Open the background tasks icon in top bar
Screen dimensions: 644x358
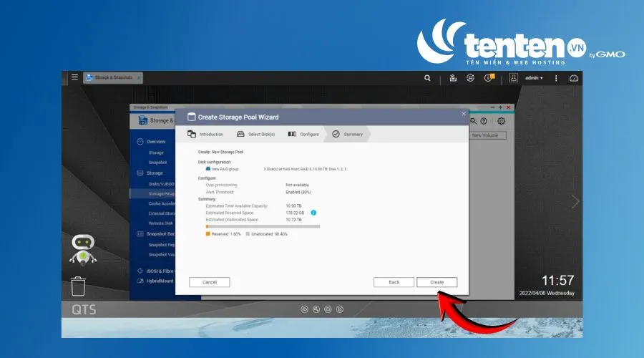(x=453, y=77)
